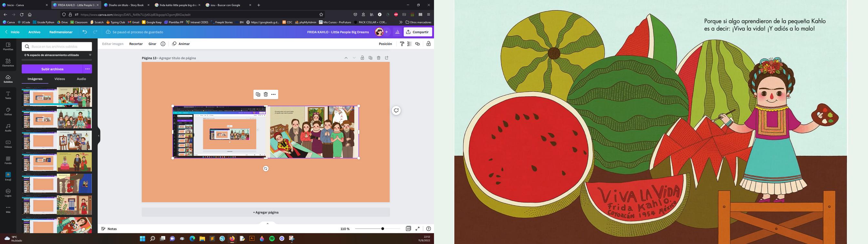Click the + Agregar página button
Viewport: 868px width, 244px height.
(266, 212)
